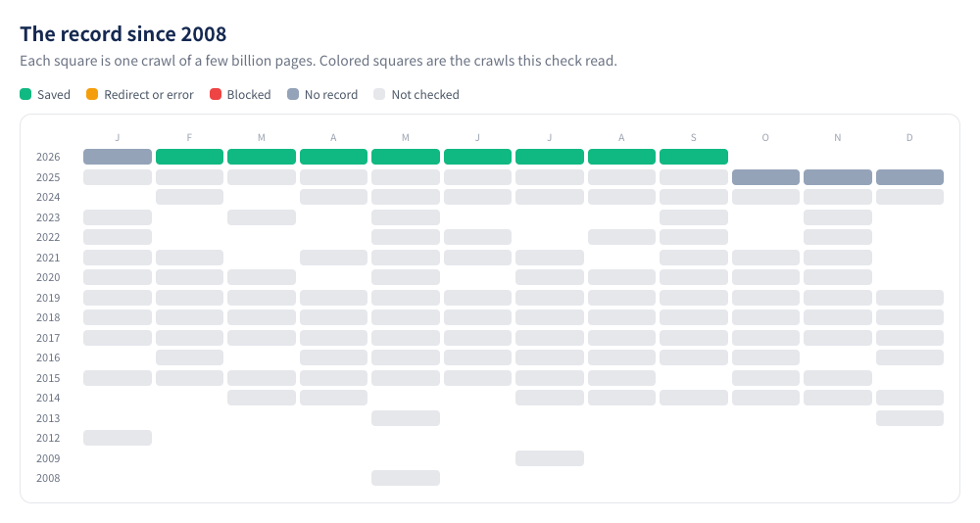This screenshot has width=980, height=523.
Task: Select the green 2026 May crawl square
Action: (x=406, y=157)
